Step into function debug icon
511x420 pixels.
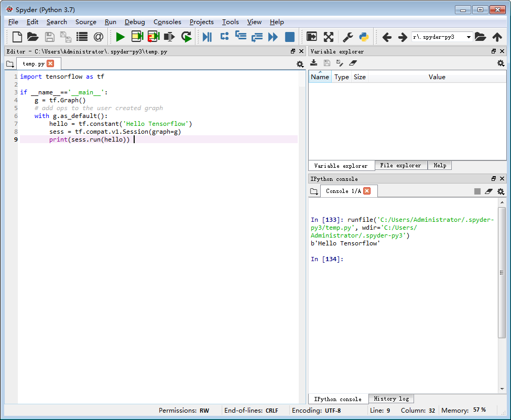241,35
